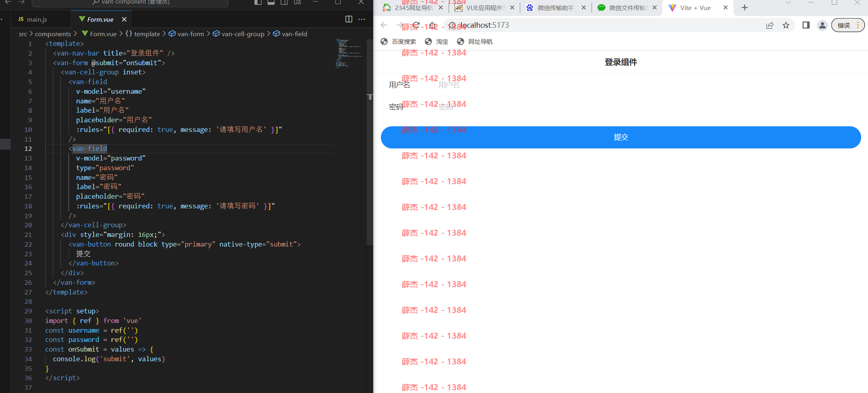Close the Form.vue editor tab
Image resolution: width=868 pixels, height=393 pixels.
tap(124, 19)
